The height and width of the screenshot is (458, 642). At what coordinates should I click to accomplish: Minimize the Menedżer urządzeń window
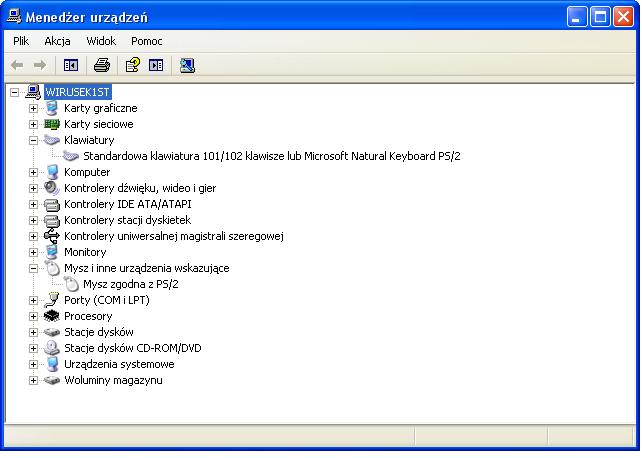[577, 17]
